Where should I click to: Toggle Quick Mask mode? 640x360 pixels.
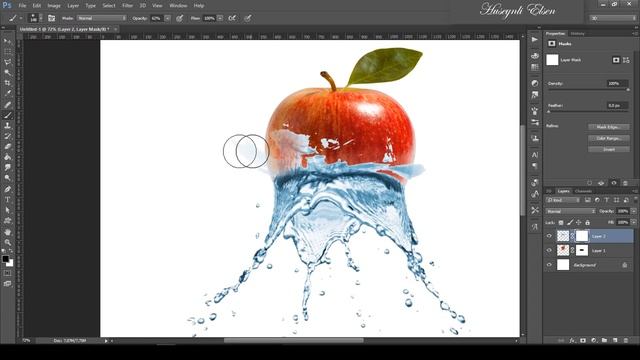7,273
